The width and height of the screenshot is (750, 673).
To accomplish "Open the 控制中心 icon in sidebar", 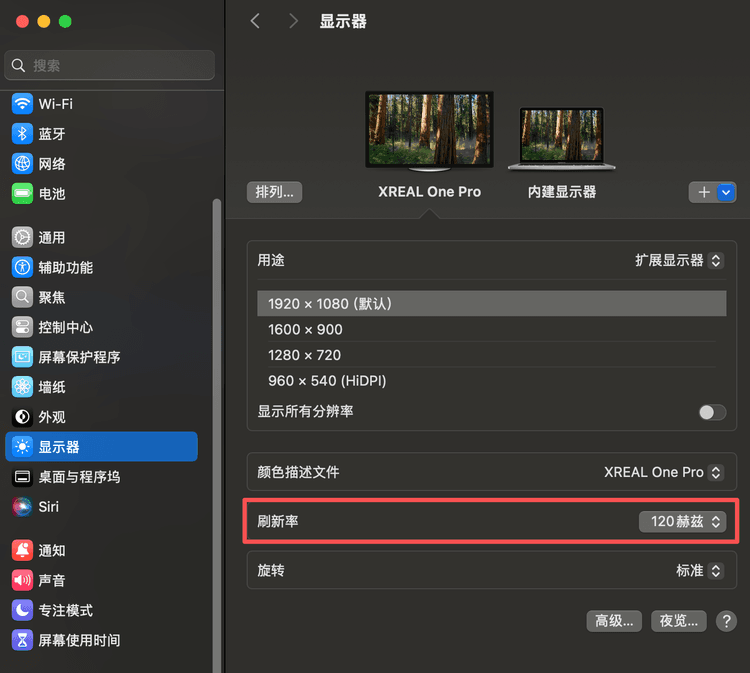I will click(x=22, y=327).
